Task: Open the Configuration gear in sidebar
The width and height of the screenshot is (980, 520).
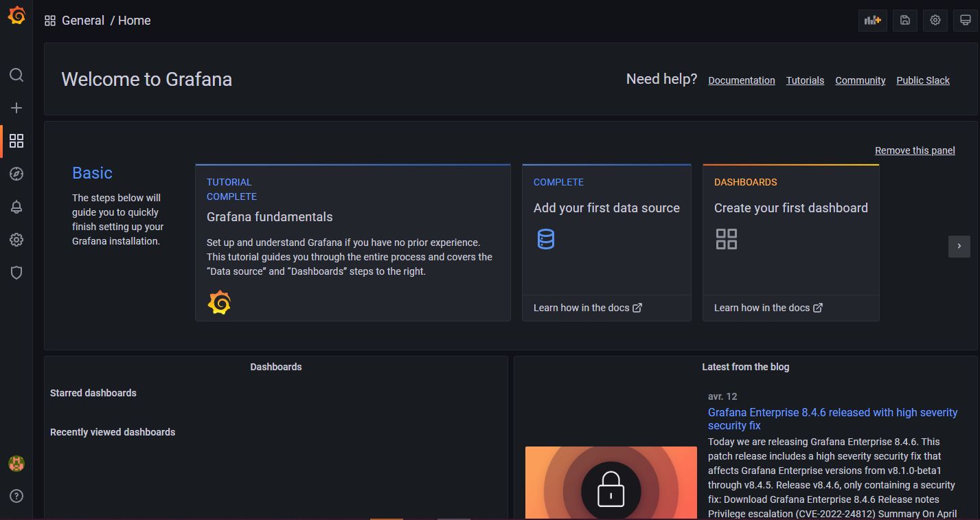Action: pos(16,240)
